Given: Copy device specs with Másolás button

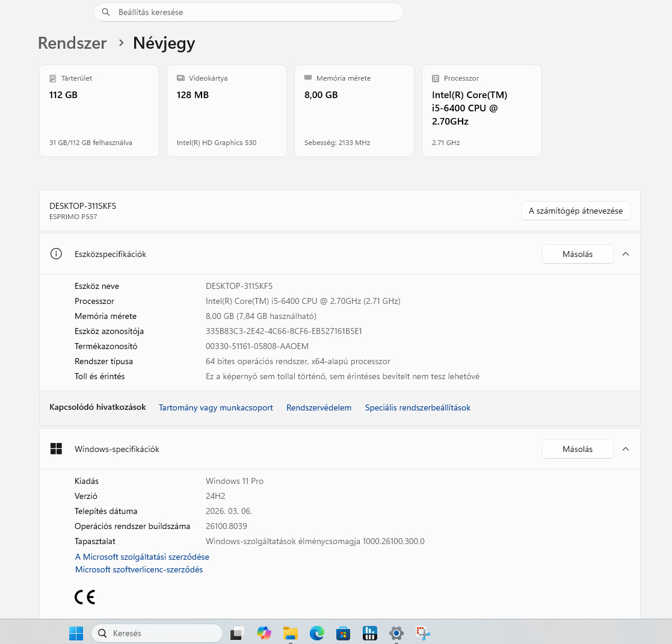Looking at the screenshot, I should coord(578,254).
